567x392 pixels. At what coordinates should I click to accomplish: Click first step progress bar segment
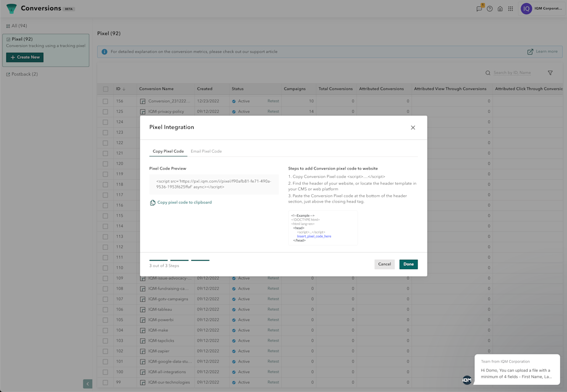point(159,260)
